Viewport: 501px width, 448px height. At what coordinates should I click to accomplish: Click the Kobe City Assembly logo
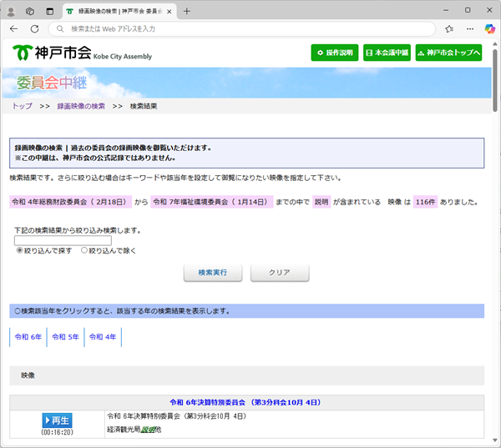coord(82,53)
